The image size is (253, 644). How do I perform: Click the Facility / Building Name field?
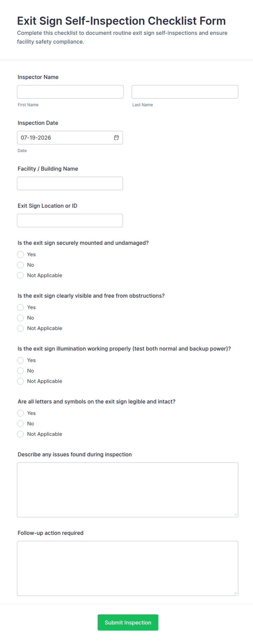[x=70, y=183]
